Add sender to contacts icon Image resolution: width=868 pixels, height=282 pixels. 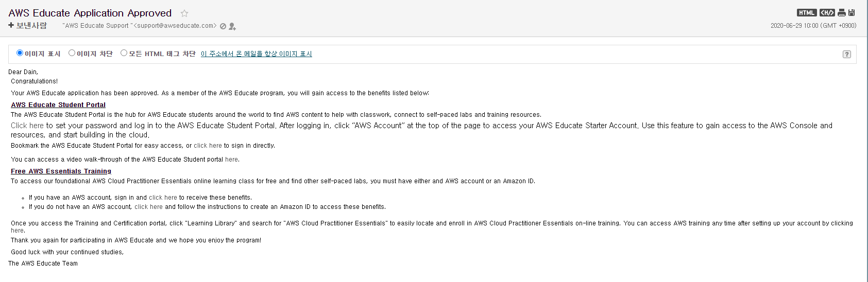pyautogui.click(x=232, y=26)
